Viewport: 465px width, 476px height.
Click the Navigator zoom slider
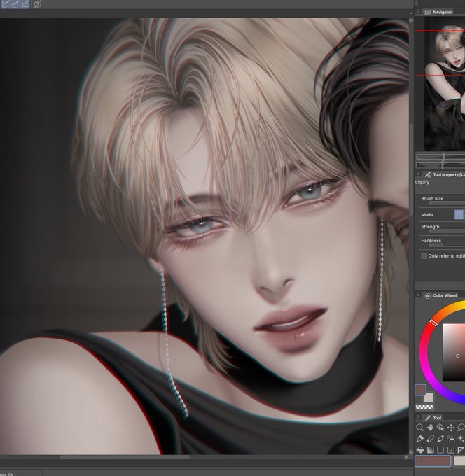point(440,157)
